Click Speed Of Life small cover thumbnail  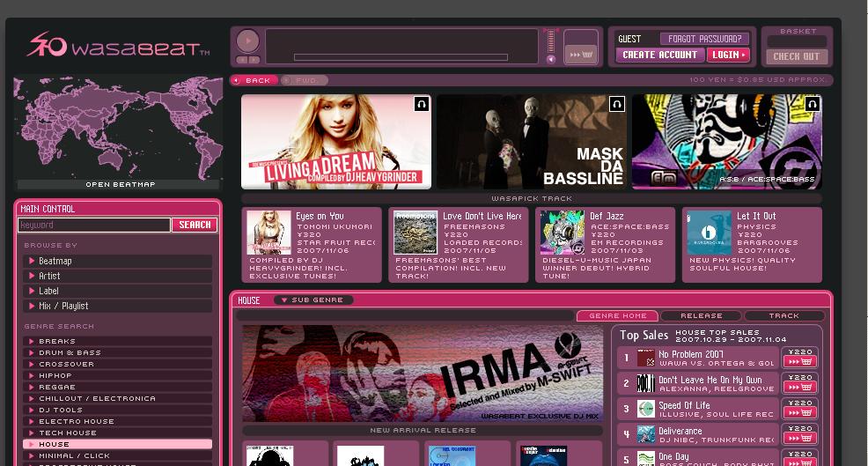646,409
